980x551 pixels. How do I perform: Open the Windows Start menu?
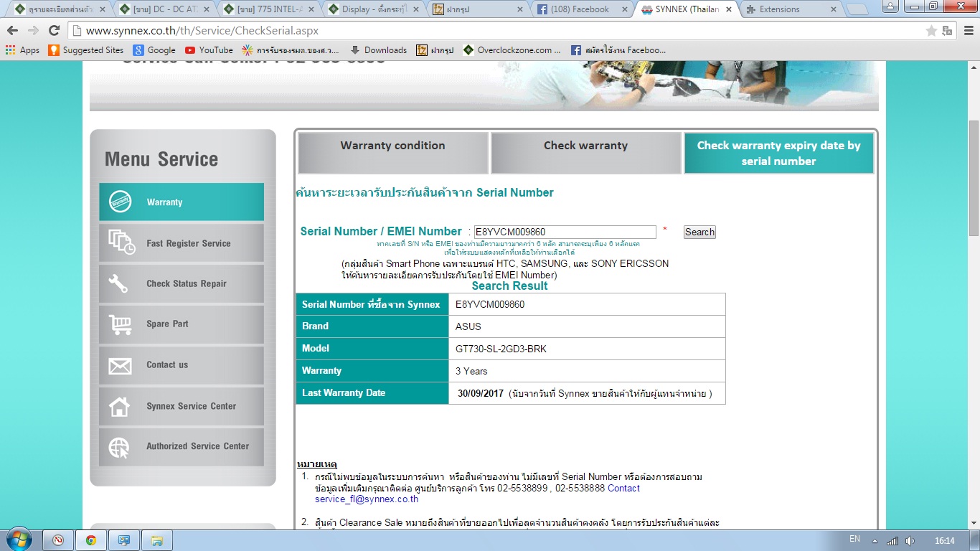pos(19,540)
